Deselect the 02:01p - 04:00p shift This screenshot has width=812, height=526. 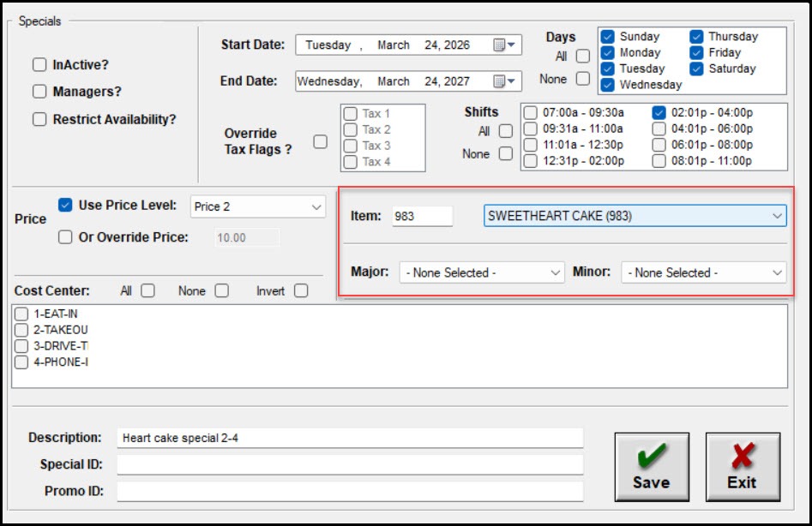[659, 112]
